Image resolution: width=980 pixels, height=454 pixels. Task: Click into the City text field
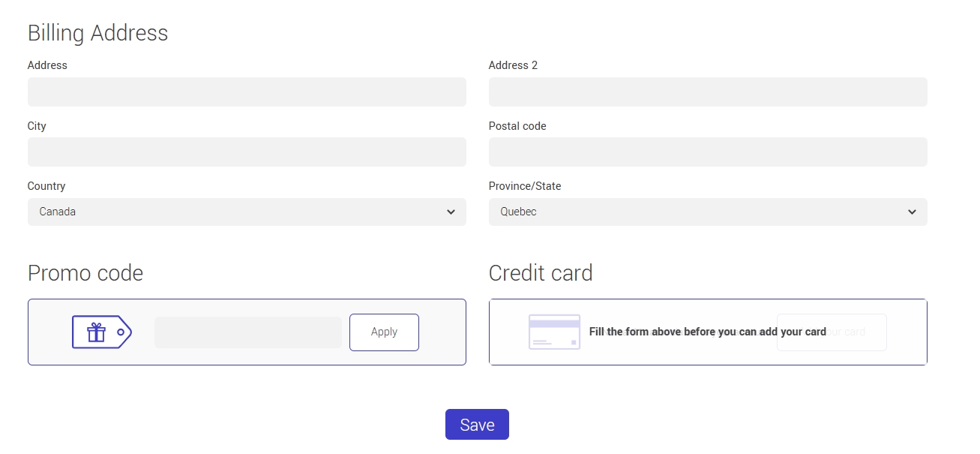coord(247,152)
